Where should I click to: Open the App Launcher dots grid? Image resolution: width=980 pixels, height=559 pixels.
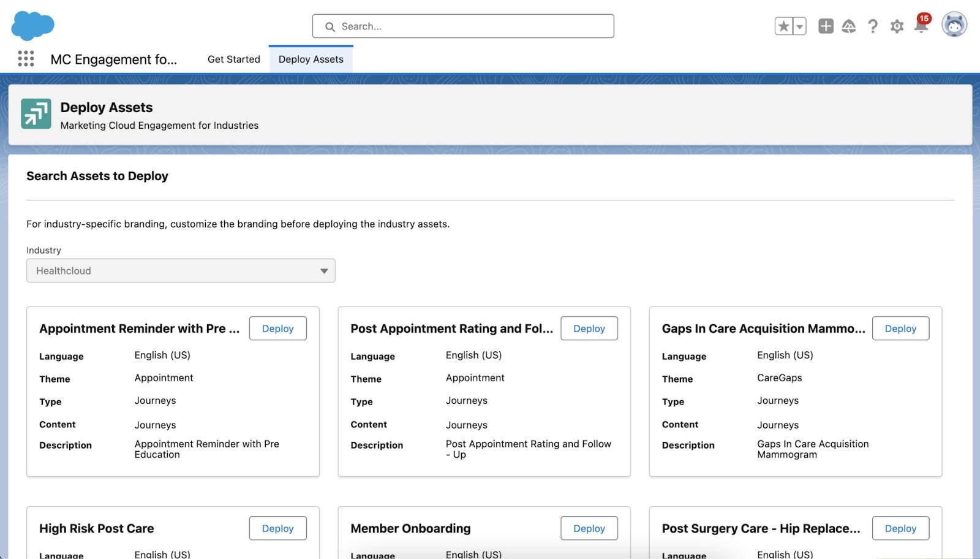tap(26, 59)
